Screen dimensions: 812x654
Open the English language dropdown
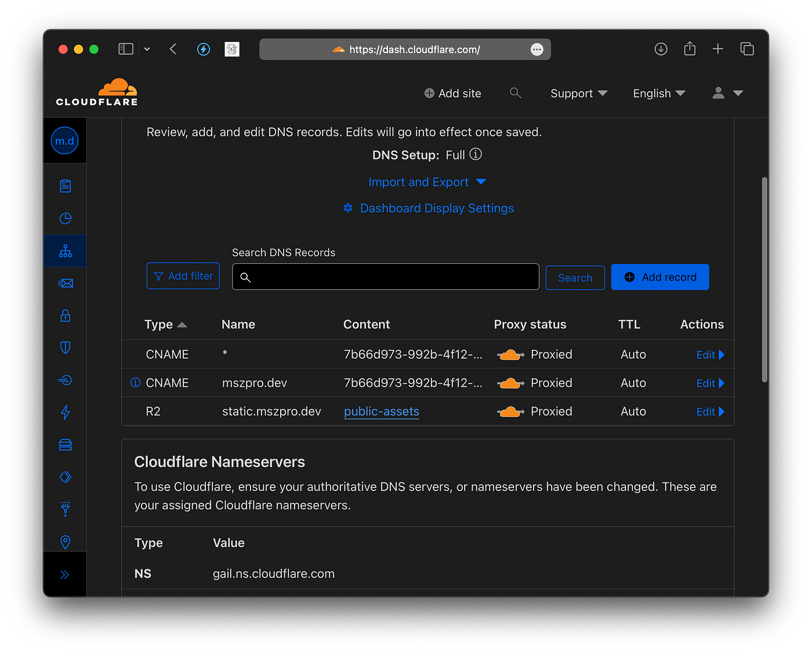coord(659,93)
